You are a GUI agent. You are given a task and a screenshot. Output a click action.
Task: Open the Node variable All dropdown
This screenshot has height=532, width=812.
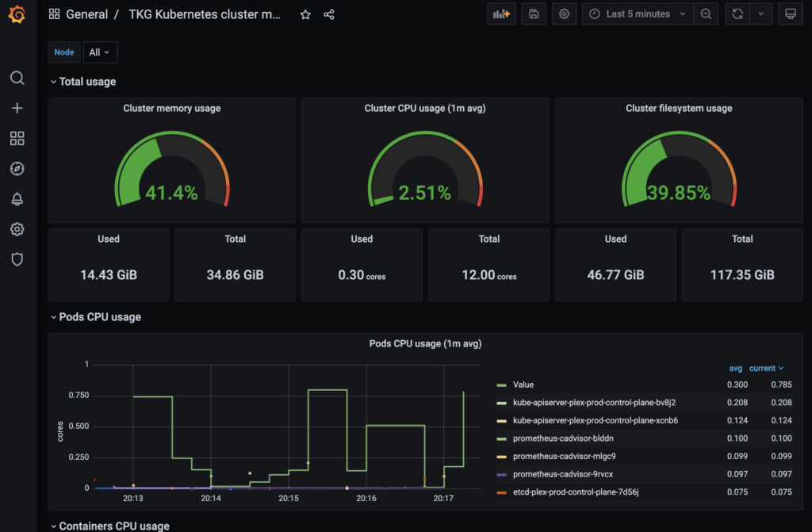(x=100, y=52)
